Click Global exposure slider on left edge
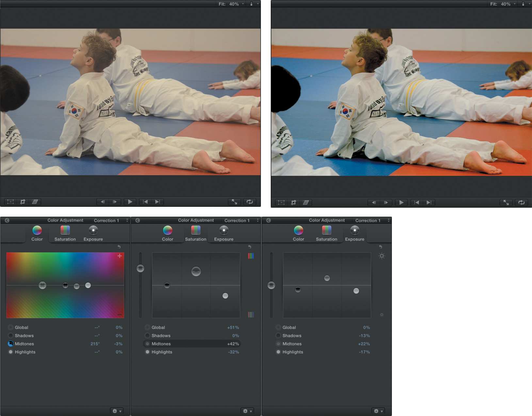Screen dimensions: 532x416 pos(271,285)
